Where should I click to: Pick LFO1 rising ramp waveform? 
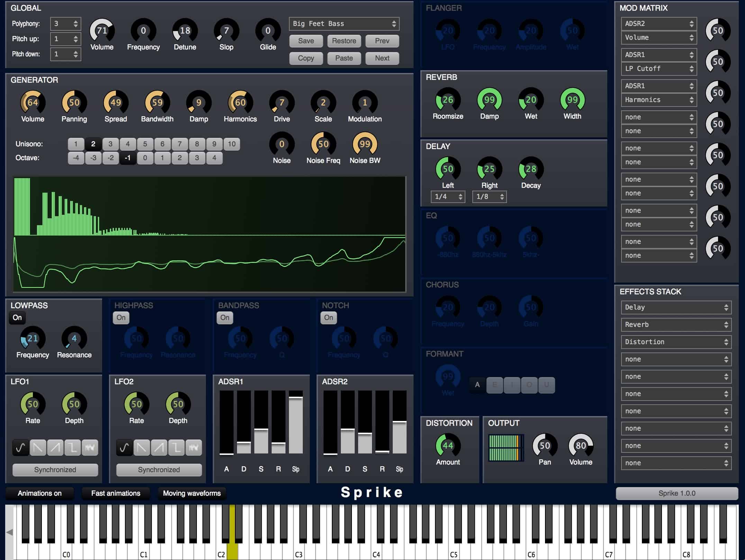55,448
